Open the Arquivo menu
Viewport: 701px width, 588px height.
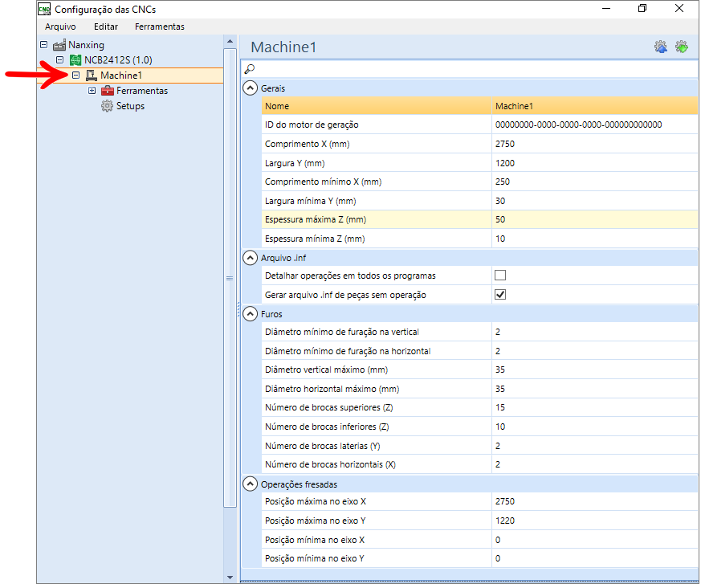(60, 27)
